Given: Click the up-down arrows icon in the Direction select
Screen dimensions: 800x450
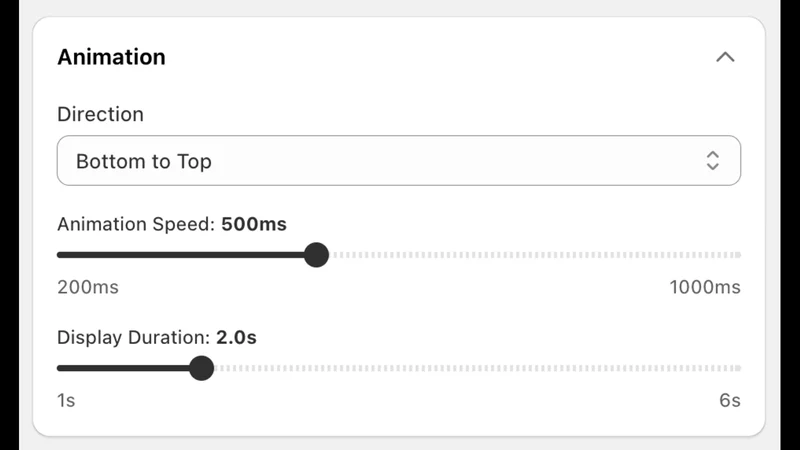Looking at the screenshot, I should [713, 161].
